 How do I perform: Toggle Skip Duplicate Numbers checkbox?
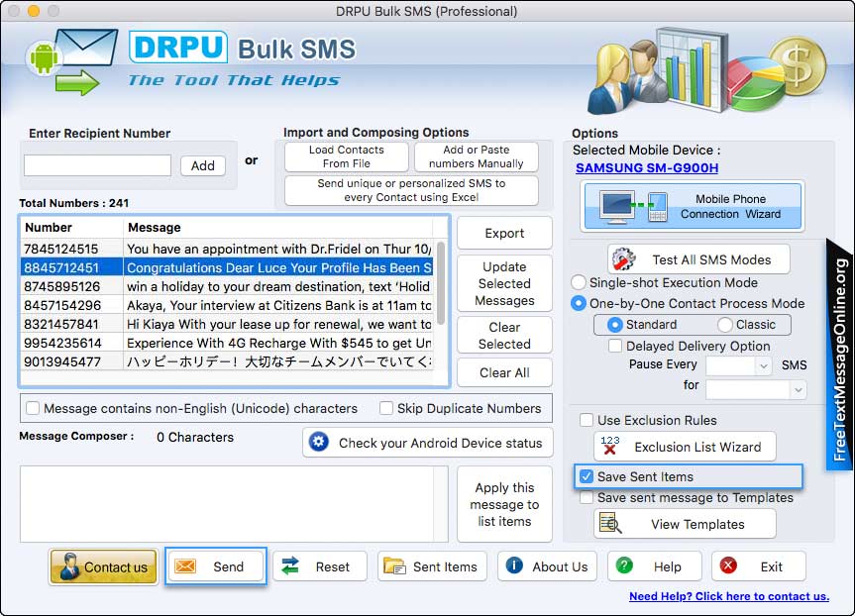386,408
